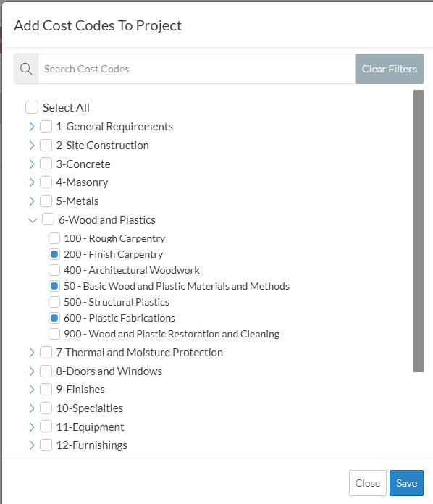Image resolution: width=433 pixels, height=504 pixels.
Task: Expand the 9-Finishes category arrow
Action: pos(32,390)
